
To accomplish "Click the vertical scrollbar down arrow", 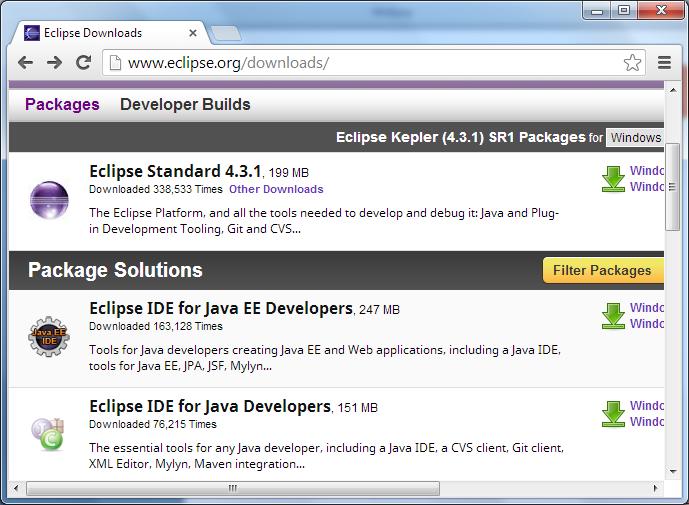I will [x=673, y=472].
